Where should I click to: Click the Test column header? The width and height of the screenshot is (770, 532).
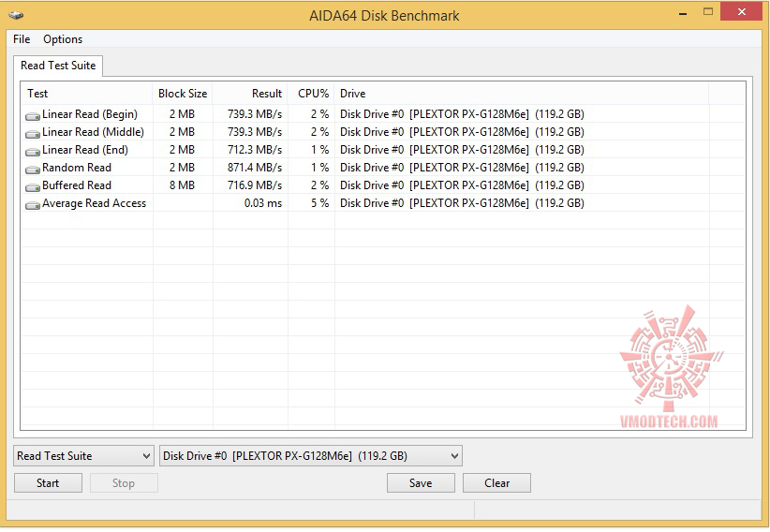tap(86, 94)
